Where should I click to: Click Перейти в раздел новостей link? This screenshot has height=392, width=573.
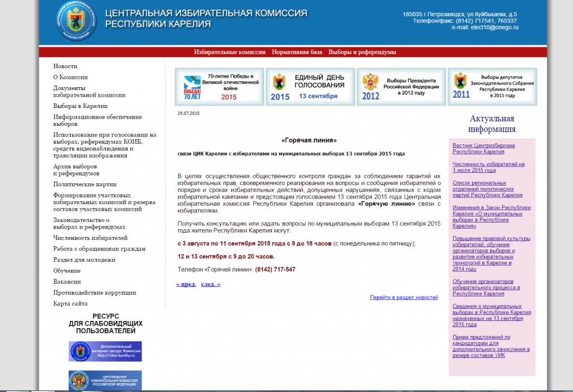(x=404, y=297)
